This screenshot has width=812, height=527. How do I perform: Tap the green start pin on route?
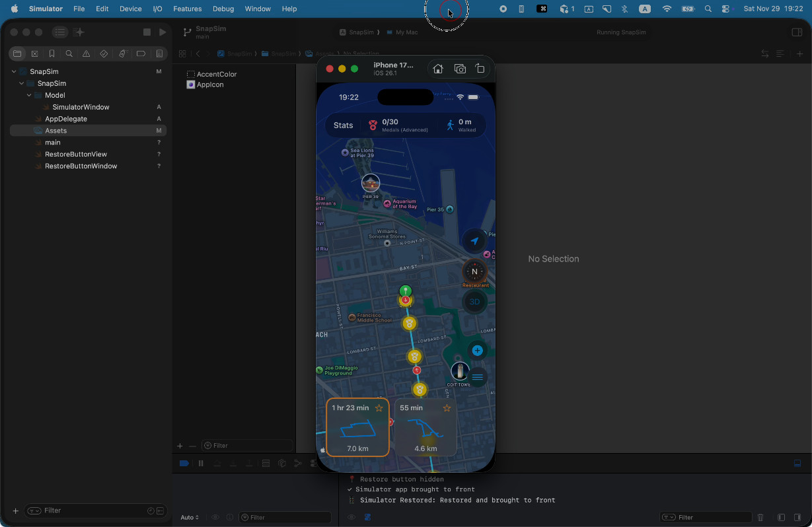tap(406, 291)
